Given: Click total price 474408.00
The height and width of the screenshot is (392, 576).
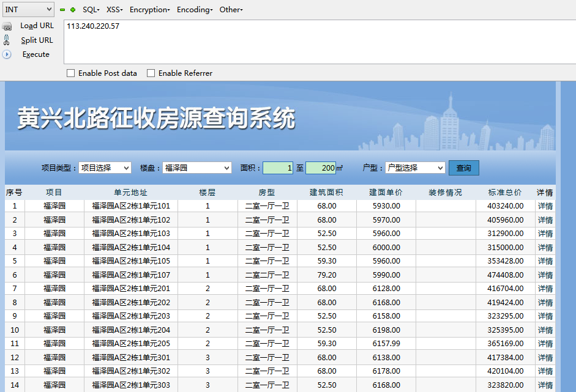Looking at the screenshot, I should pyautogui.click(x=505, y=275).
